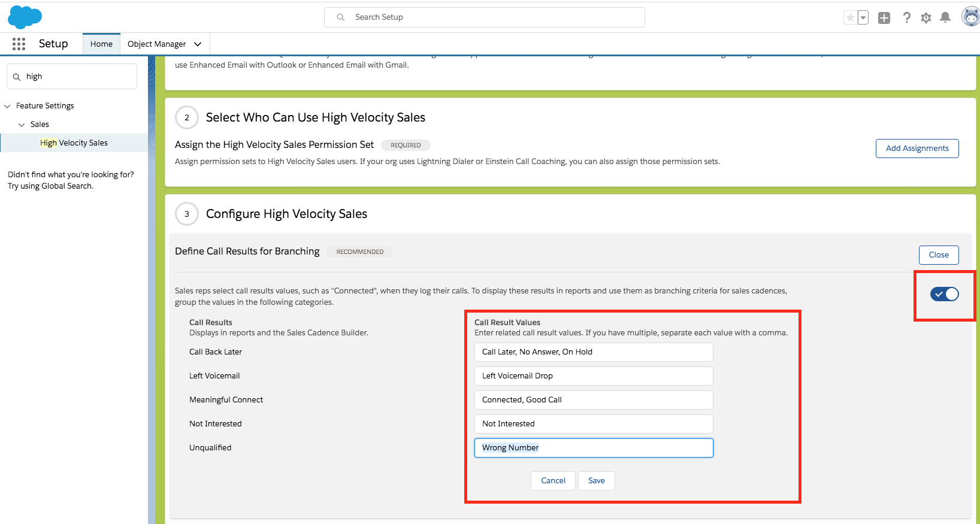This screenshot has width=980, height=524.
Task: Click the 'Configure High Velocity Sales' heading
Action: tap(286, 214)
